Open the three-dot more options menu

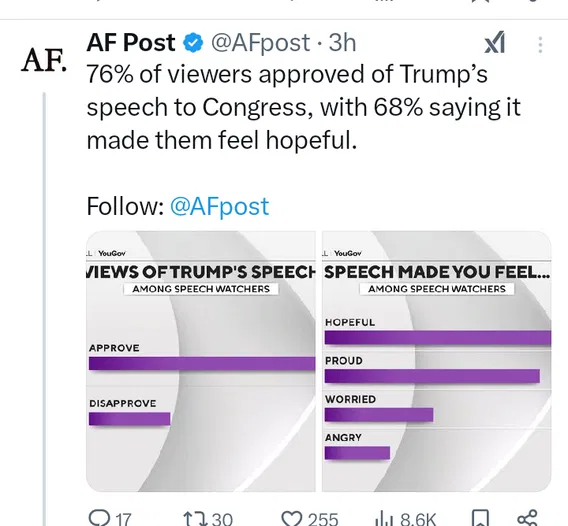click(x=540, y=45)
